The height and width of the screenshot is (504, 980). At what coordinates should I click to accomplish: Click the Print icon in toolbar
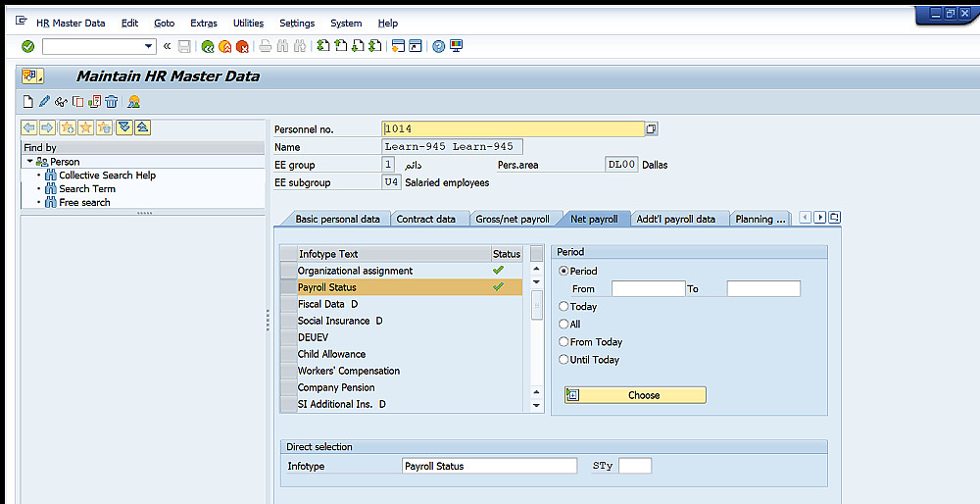coord(265,46)
